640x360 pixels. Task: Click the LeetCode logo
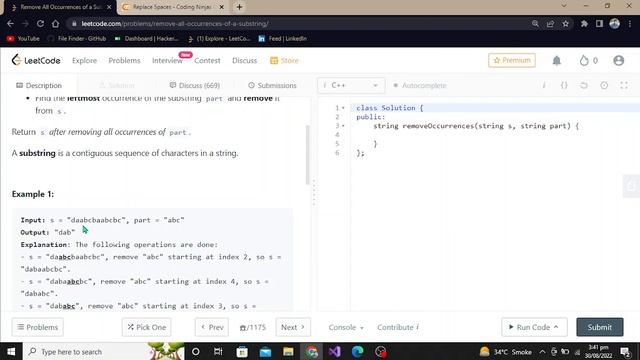click(36, 60)
